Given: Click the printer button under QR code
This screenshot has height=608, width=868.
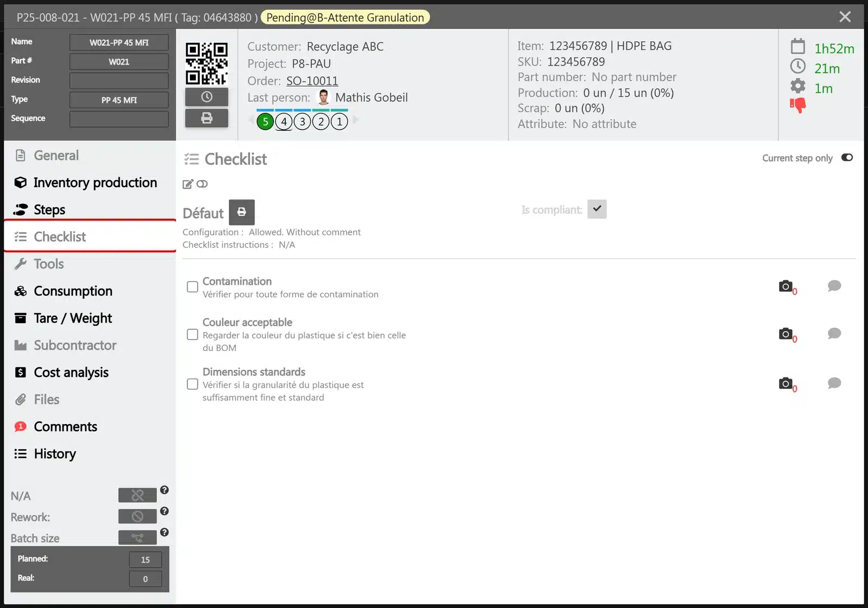Looking at the screenshot, I should click(x=207, y=118).
